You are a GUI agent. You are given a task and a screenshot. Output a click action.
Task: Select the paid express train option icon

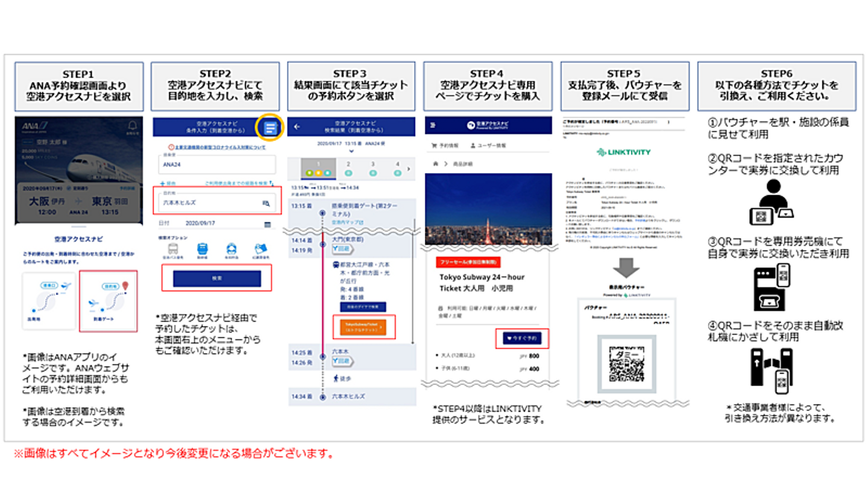pyautogui.click(x=231, y=248)
